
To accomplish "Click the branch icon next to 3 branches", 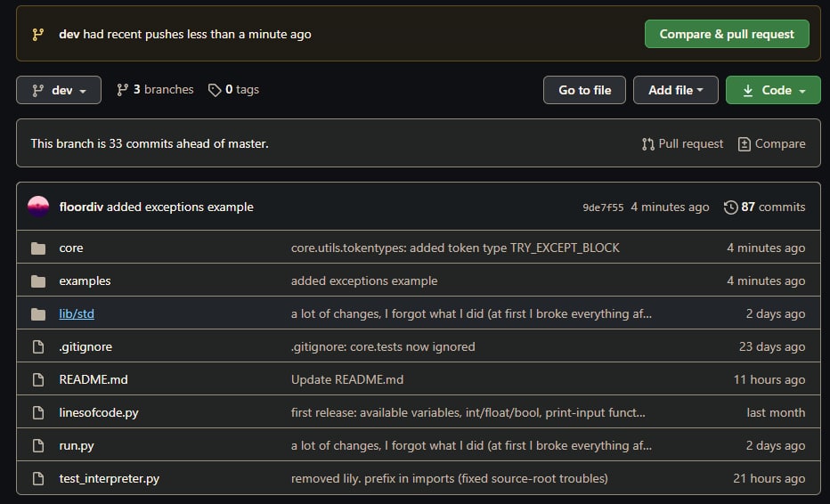I will coord(122,90).
